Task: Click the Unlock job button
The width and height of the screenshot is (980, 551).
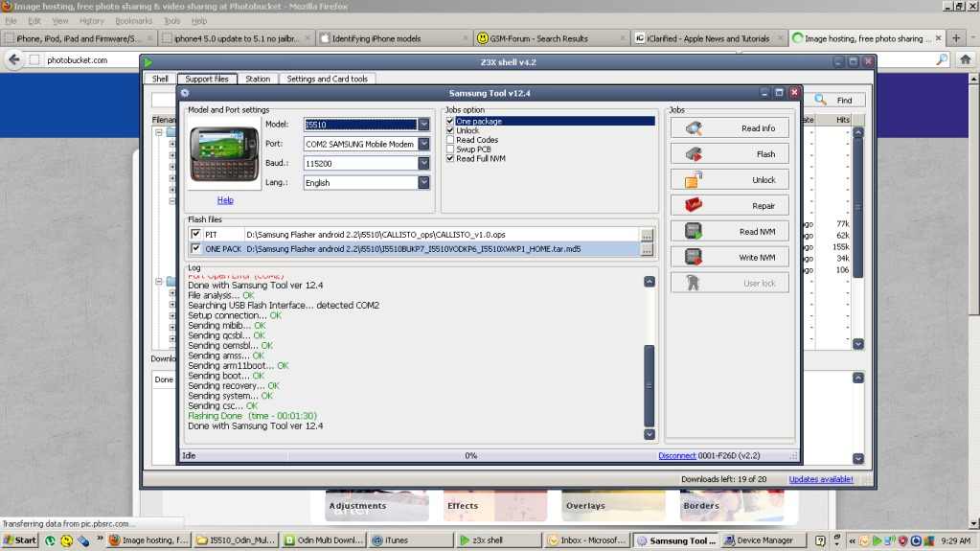Action: 729,180
